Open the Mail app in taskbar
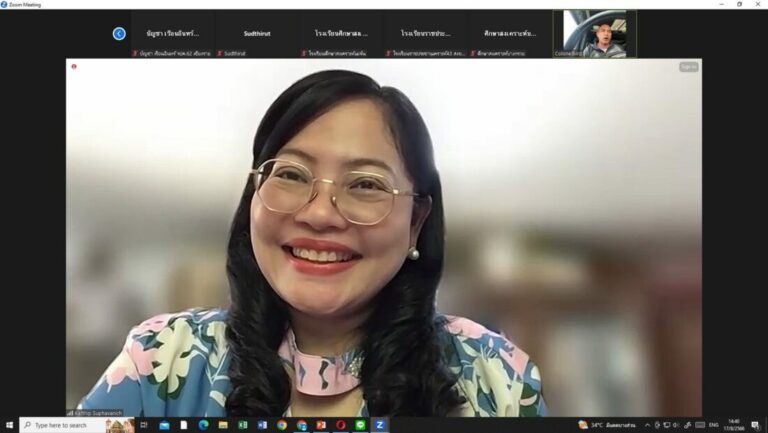768x433 pixels. tap(164, 425)
